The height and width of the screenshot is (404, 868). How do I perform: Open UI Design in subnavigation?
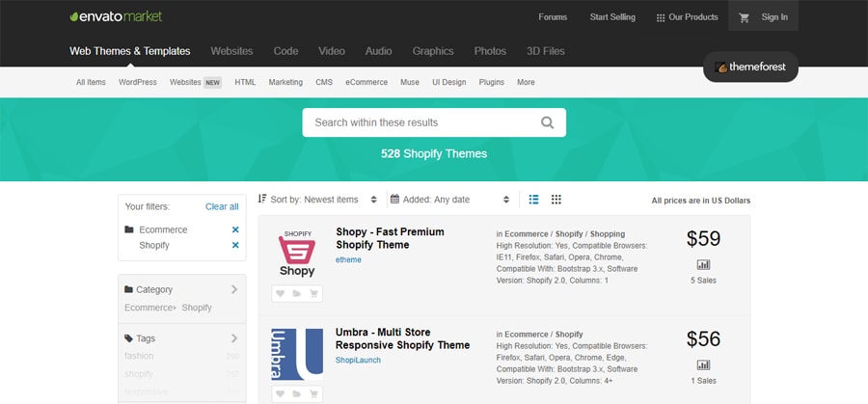(x=448, y=82)
